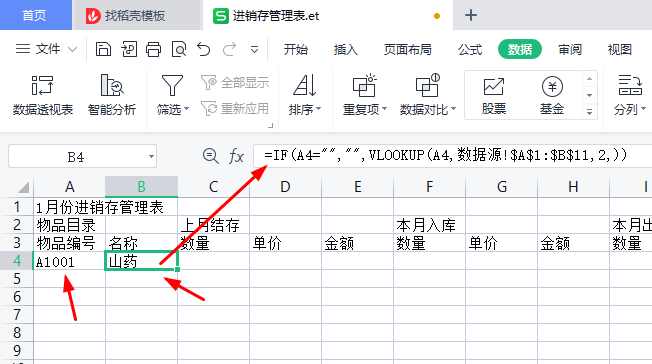Image resolution: width=652 pixels, height=364 pixels.
Task: Click the Undo arrow
Action: tap(204, 49)
